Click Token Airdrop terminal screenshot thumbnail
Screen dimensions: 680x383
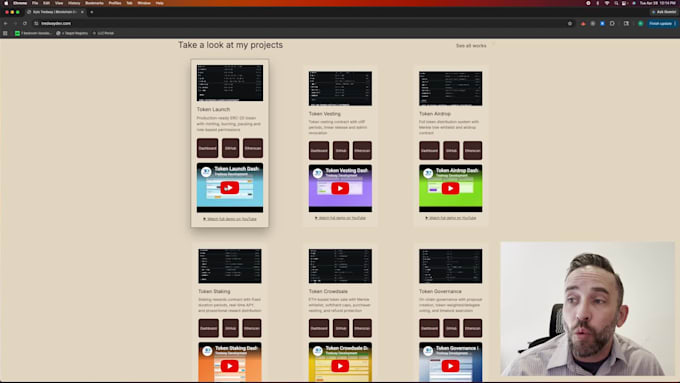point(451,88)
